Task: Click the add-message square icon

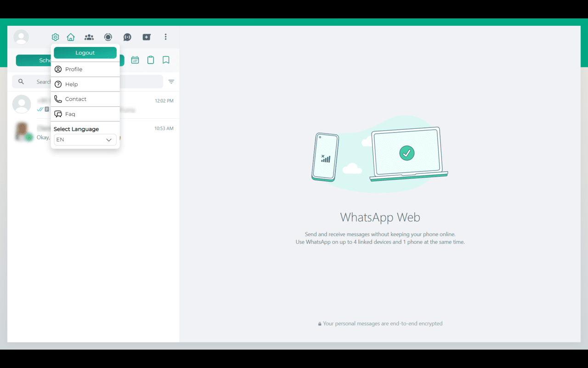Action: point(147,37)
